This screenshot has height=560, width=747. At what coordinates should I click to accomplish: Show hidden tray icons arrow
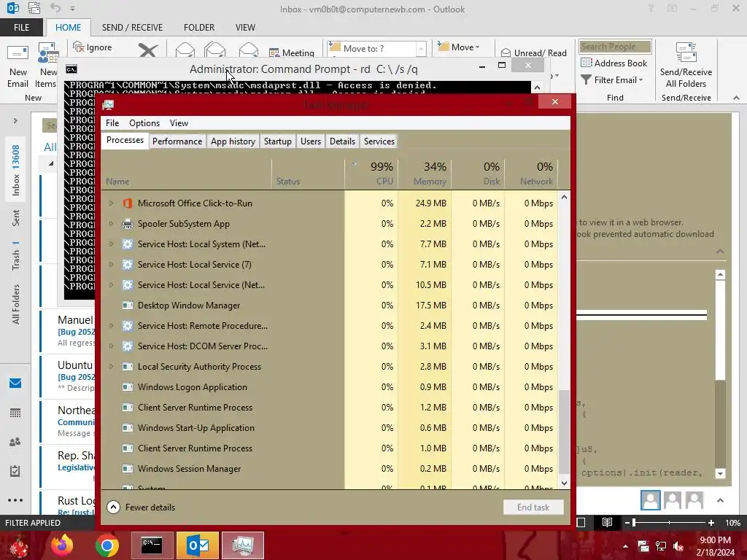click(625, 546)
